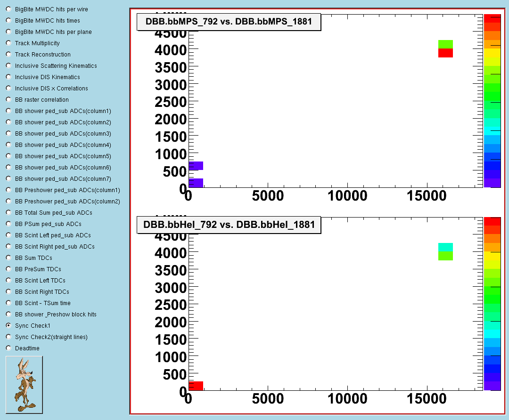Click the 2500 y-axis label of bbMPS plot
The height and width of the screenshot is (420, 509).
click(171, 102)
